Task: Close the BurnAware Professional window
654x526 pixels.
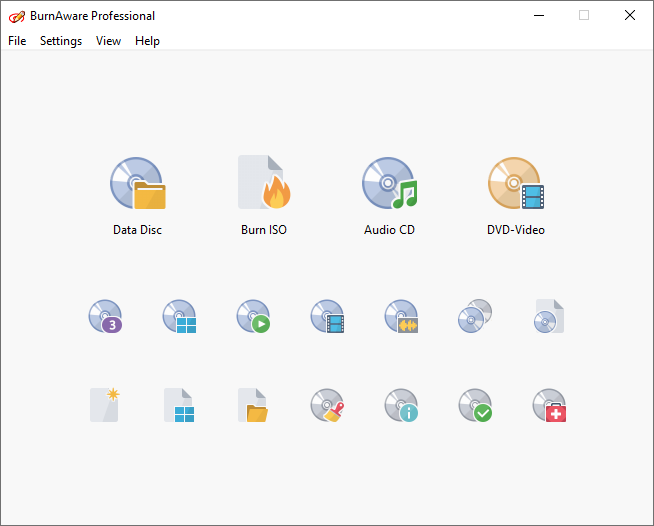Action: (x=630, y=15)
